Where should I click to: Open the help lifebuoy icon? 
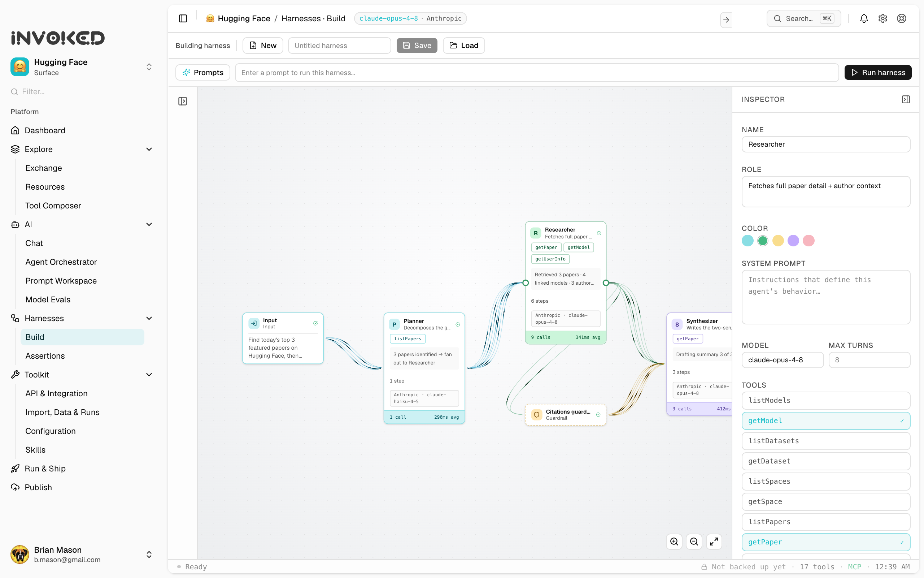pos(902,18)
